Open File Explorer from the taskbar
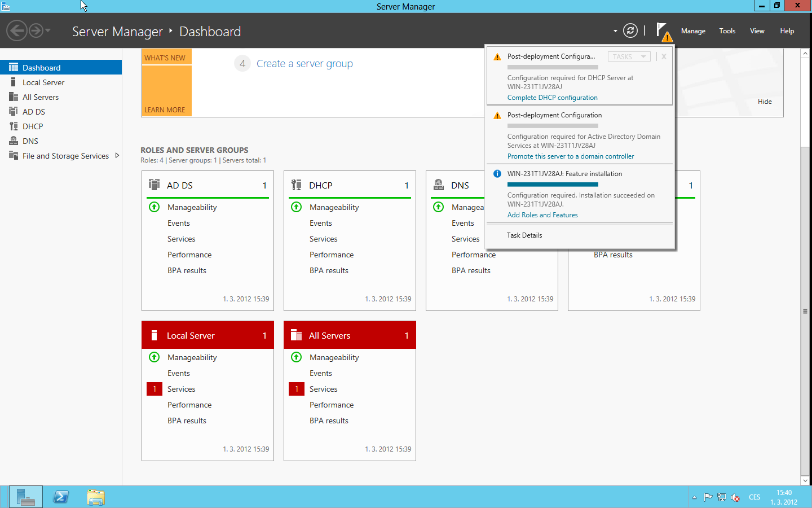The width and height of the screenshot is (812, 508). [96, 497]
